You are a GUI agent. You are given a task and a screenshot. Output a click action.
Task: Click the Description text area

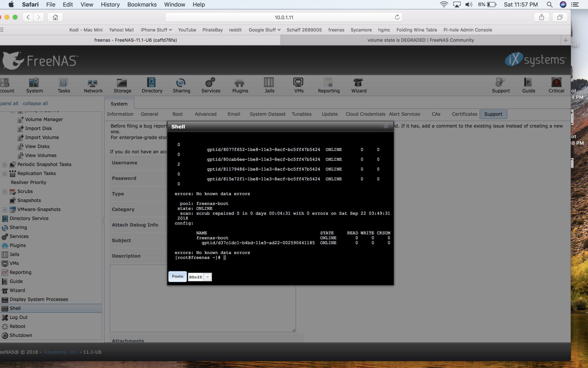(x=203, y=298)
